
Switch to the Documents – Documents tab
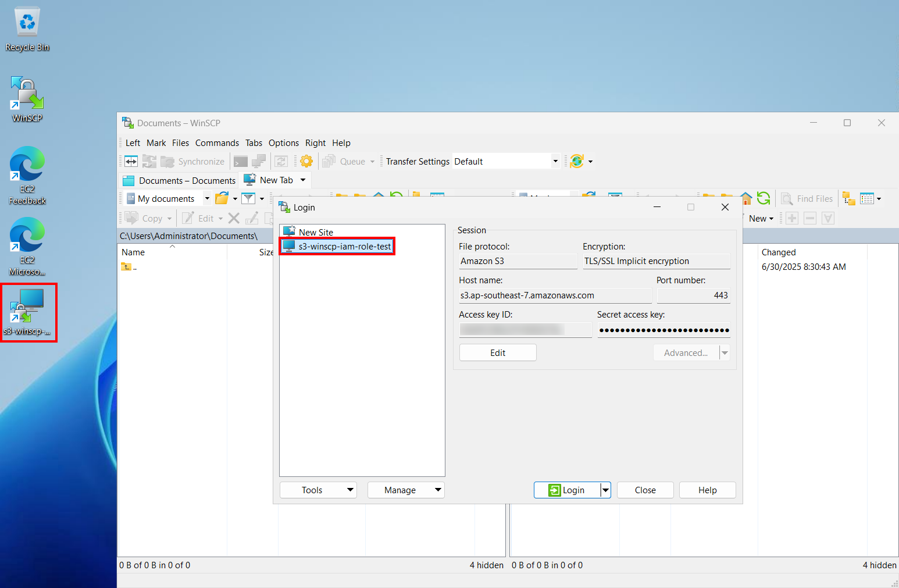tap(179, 181)
